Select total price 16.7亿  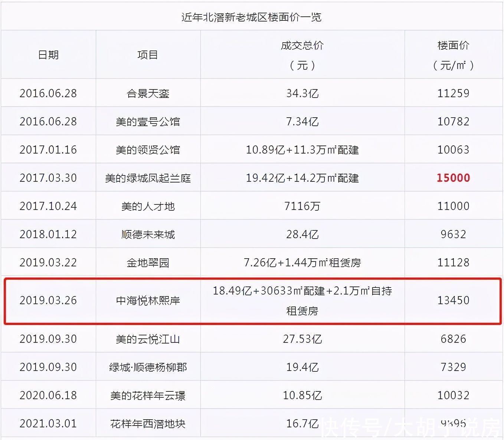click(x=302, y=424)
